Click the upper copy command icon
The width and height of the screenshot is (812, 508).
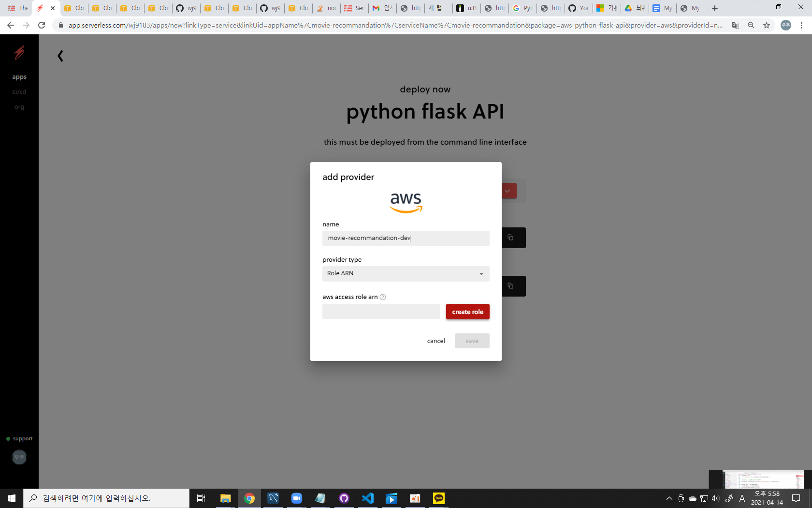(510, 238)
